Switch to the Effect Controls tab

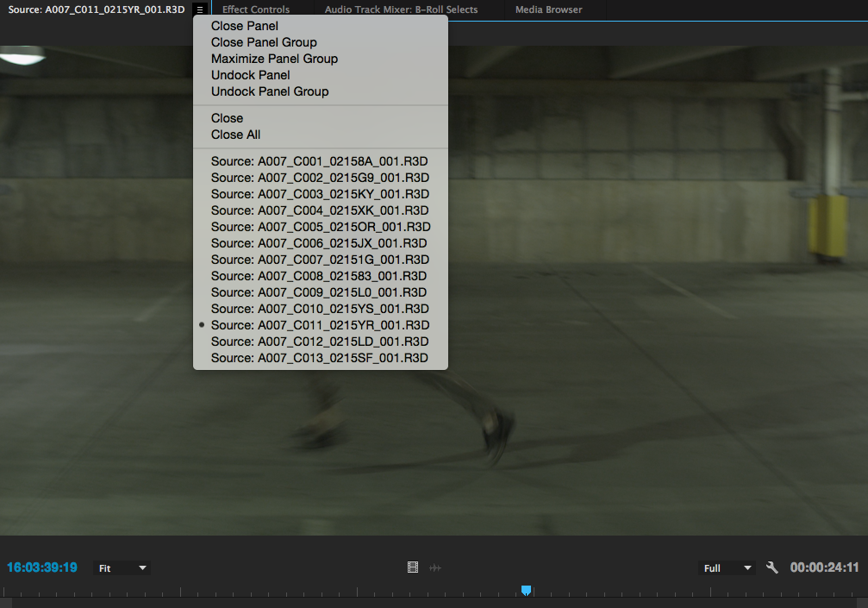coord(255,9)
